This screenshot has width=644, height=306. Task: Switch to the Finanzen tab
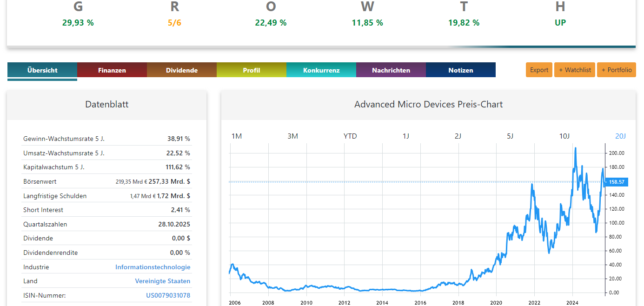click(x=112, y=70)
